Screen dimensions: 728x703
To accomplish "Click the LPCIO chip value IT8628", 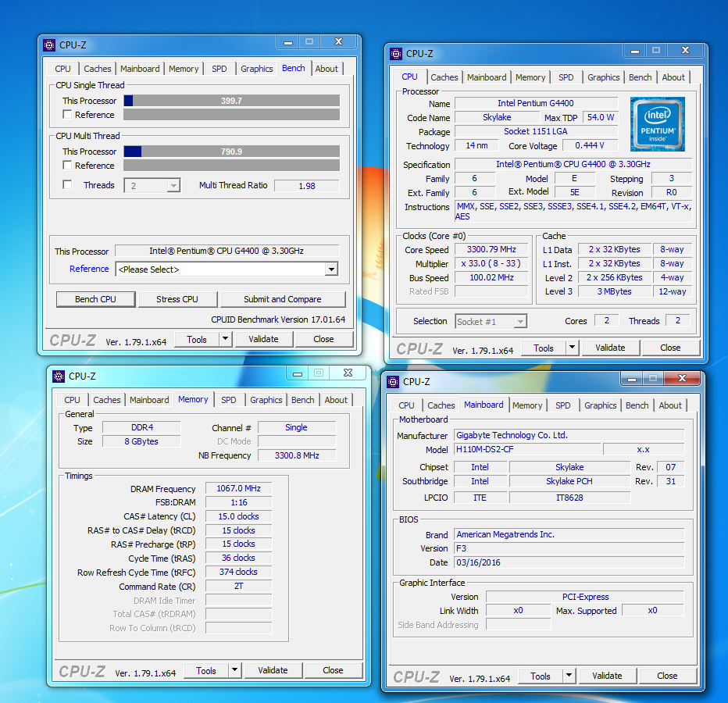I will click(x=569, y=498).
